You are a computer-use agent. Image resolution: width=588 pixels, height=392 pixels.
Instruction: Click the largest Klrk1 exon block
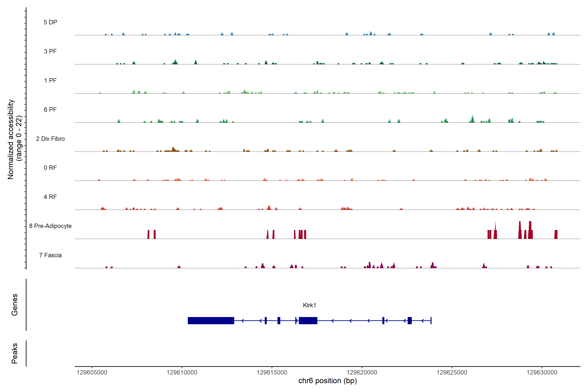tap(211, 320)
